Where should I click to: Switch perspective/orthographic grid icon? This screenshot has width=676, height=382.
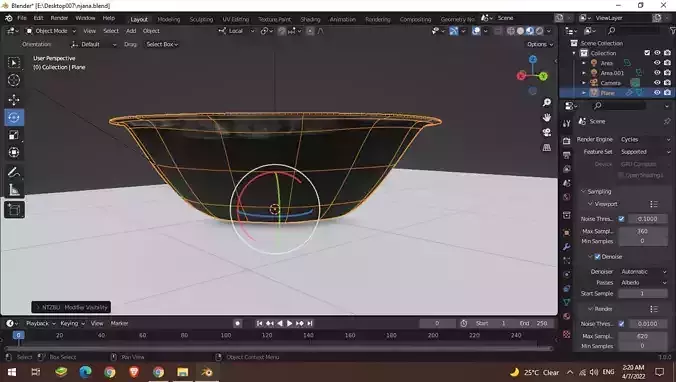(547, 147)
